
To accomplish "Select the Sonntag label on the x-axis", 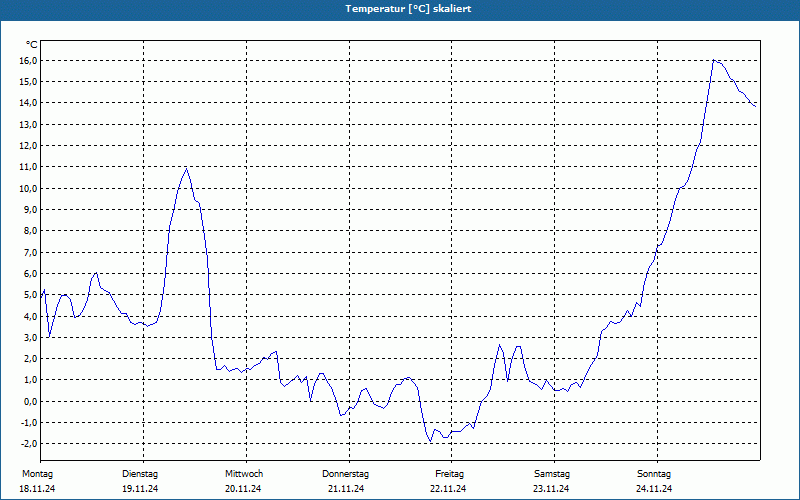I will pyautogui.click(x=654, y=473).
